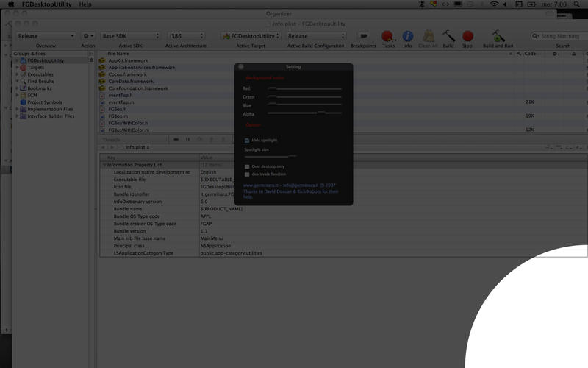Enable the deactivate function checkbox
Image resolution: width=588 pixels, height=368 pixels.
tap(247, 174)
